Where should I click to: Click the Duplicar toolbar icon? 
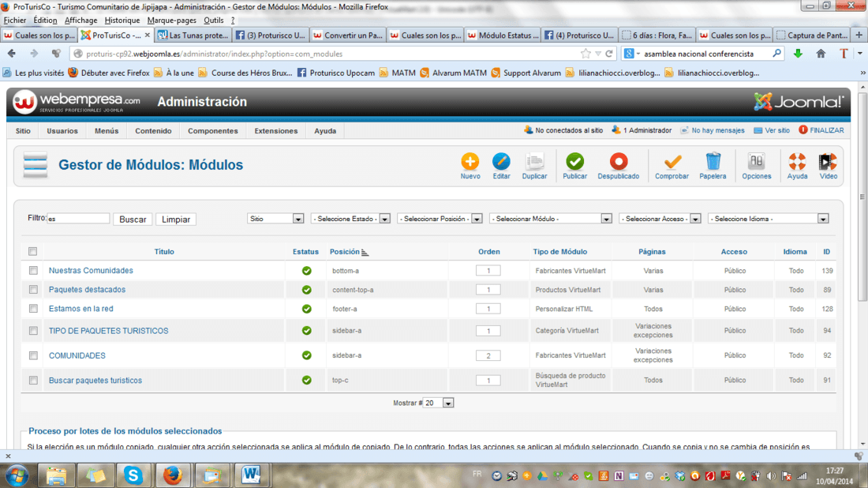[x=534, y=162]
